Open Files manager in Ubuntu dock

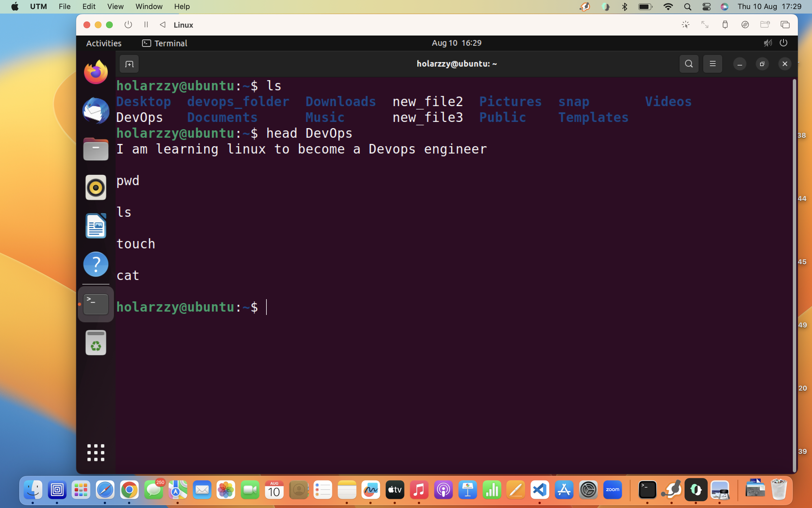pyautogui.click(x=96, y=149)
